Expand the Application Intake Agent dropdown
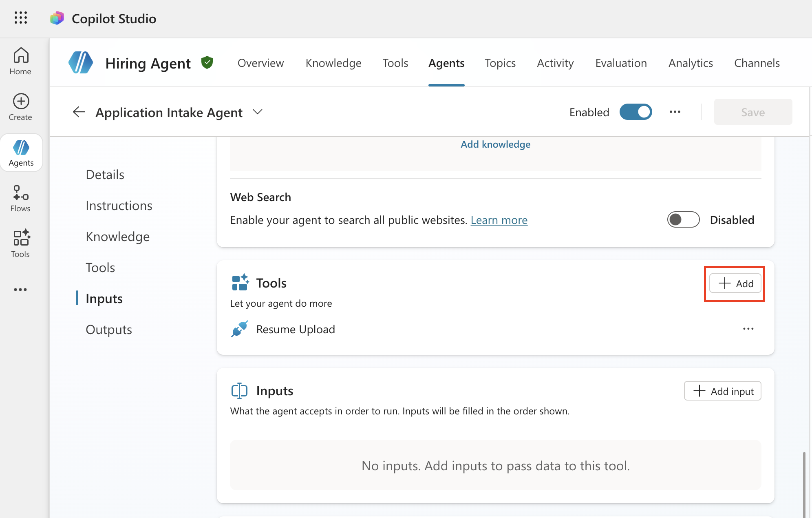This screenshot has height=518, width=812. tap(257, 112)
